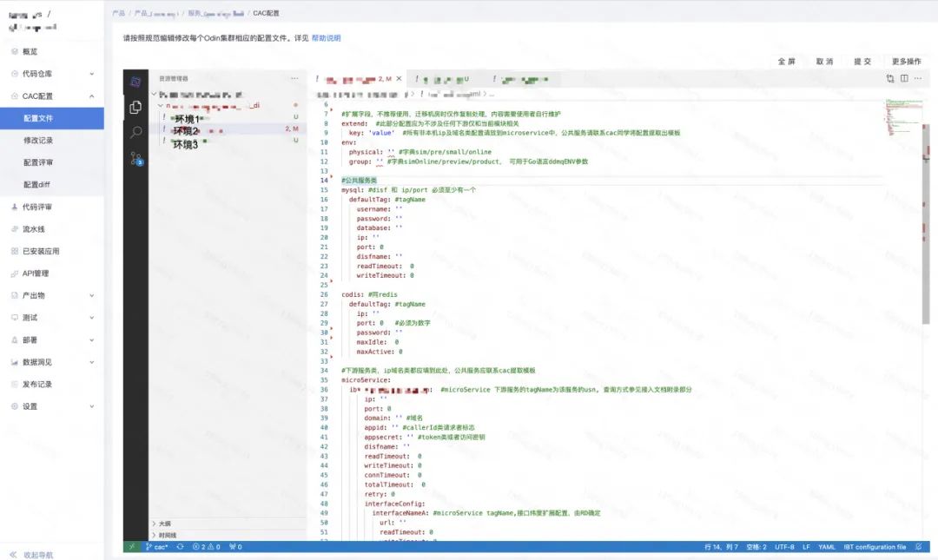Click line number 26 in the gutter

pos(324,294)
